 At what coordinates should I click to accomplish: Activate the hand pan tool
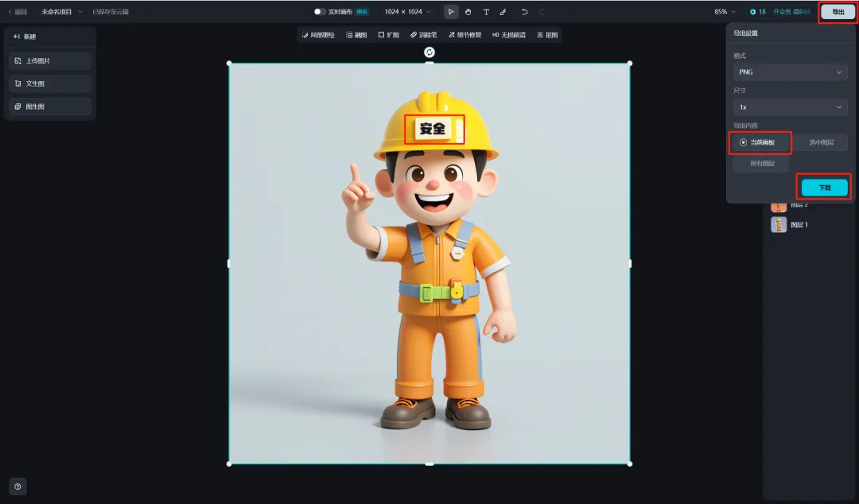click(468, 12)
